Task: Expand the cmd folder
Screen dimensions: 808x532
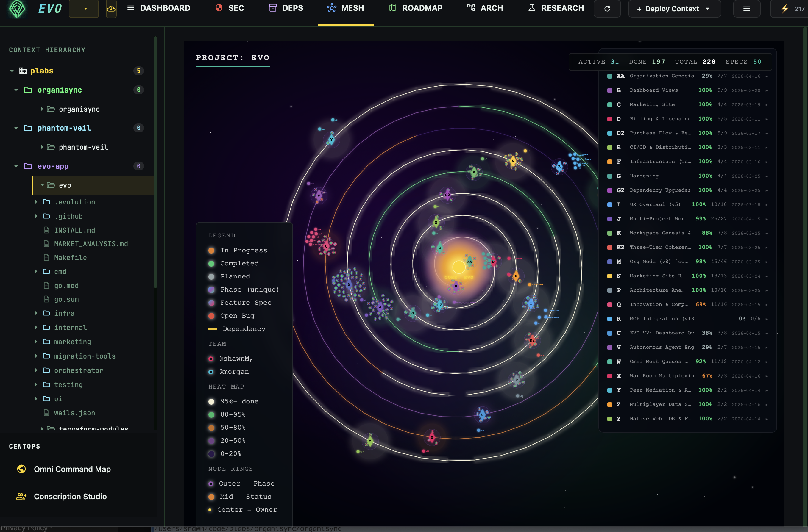Action: point(36,271)
